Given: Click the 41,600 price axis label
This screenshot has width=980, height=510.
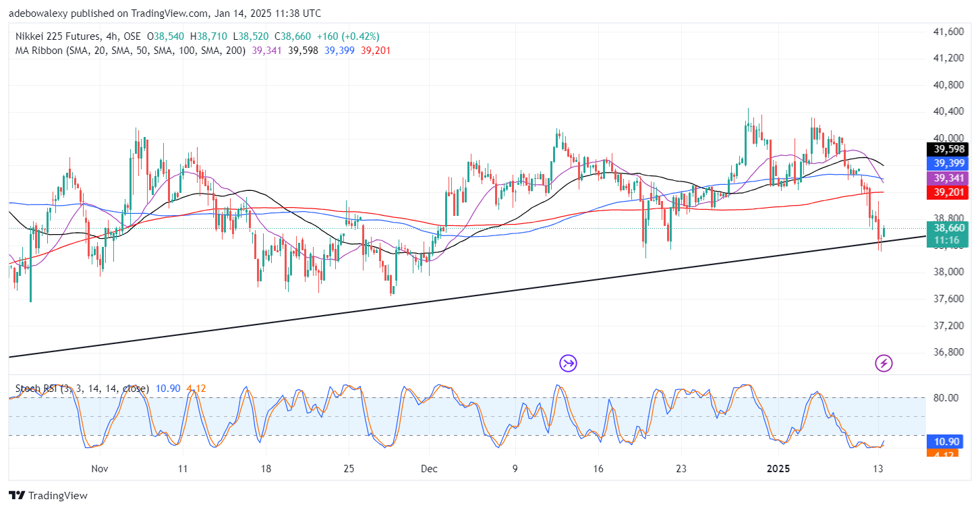Looking at the screenshot, I should coord(949,32).
